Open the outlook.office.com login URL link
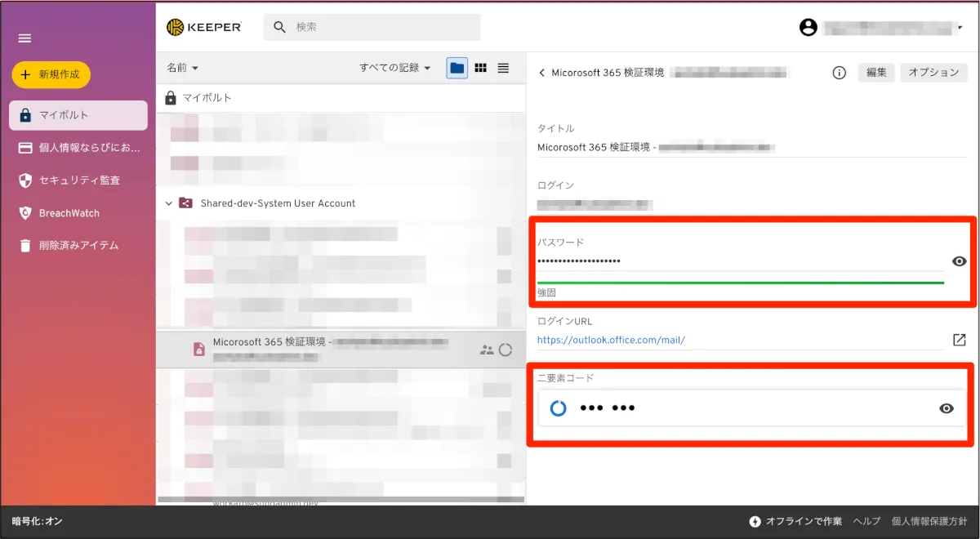The height and width of the screenshot is (539, 980). coord(611,340)
